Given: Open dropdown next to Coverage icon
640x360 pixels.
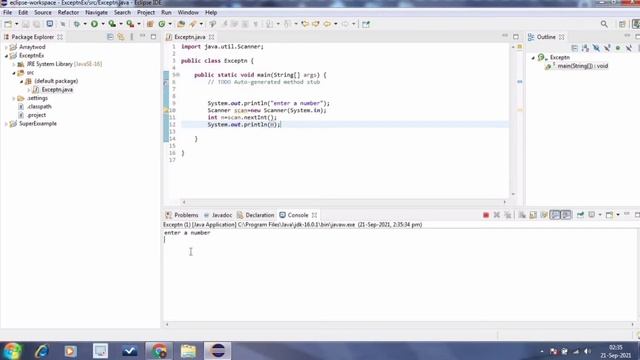Looking at the screenshot, I should coord(121,24).
